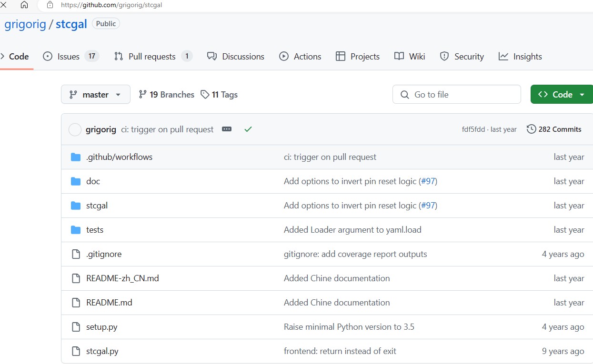Click the address bar URL field
The height and width of the screenshot is (364, 593).
pyautogui.click(x=314, y=5)
